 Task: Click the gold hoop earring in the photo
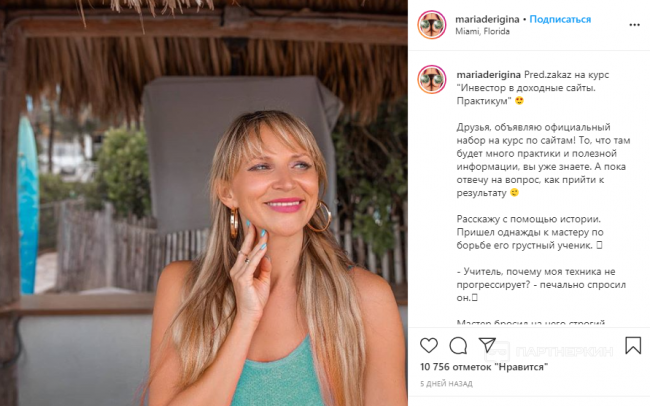click(319, 216)
